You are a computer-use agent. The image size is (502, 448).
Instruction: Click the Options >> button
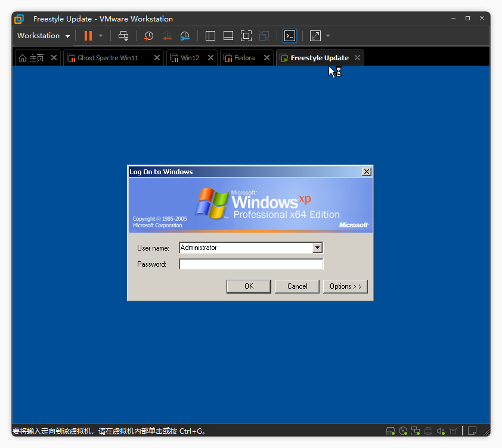pos(345,286)
